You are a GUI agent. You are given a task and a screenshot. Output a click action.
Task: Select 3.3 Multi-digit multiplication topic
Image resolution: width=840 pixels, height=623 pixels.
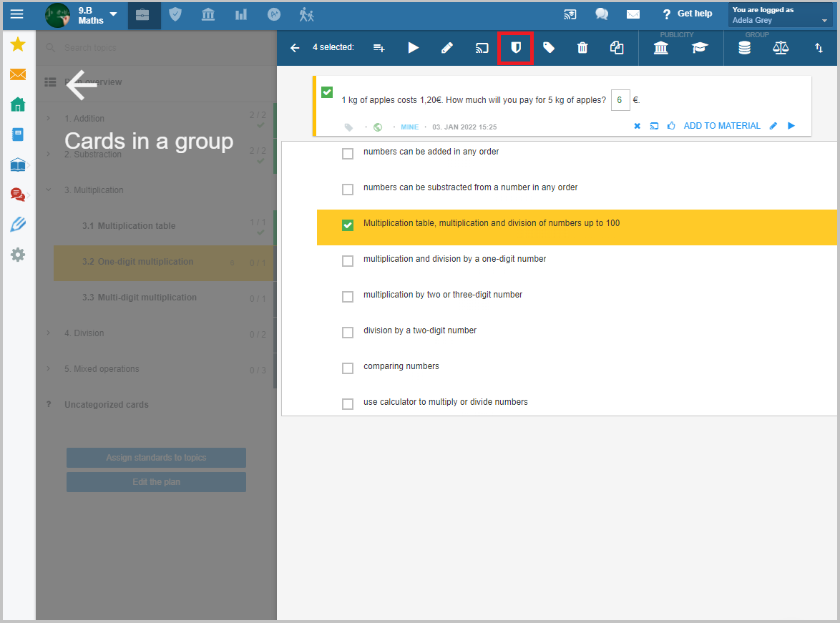[163, 298]
